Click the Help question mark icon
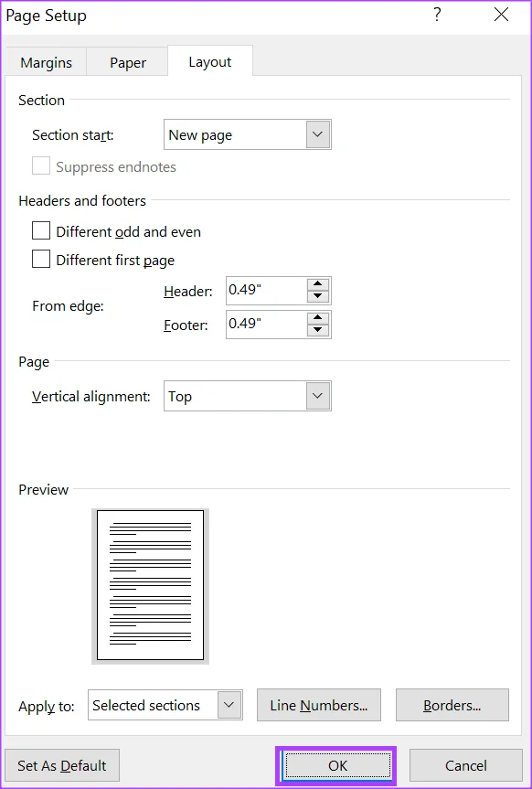The width and height of the screenshot is (532, 789). [x=437, y=16]
